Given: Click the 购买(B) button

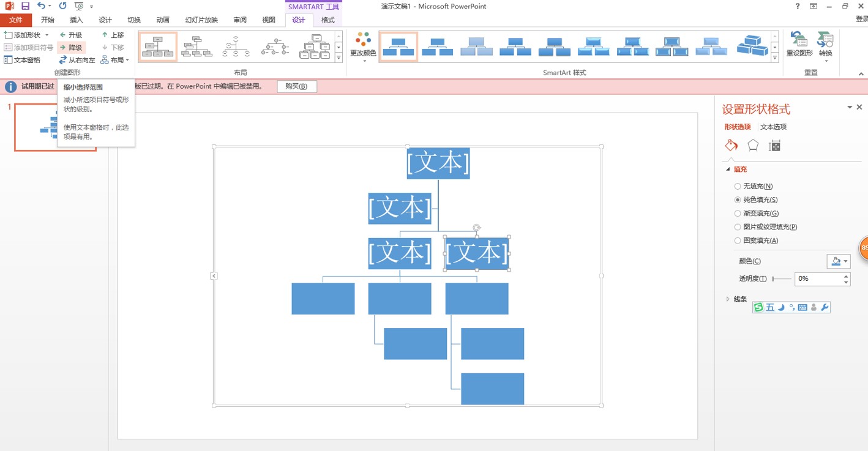Looking at the screenshot, I should pyautogui.click(x=297, y=86).
